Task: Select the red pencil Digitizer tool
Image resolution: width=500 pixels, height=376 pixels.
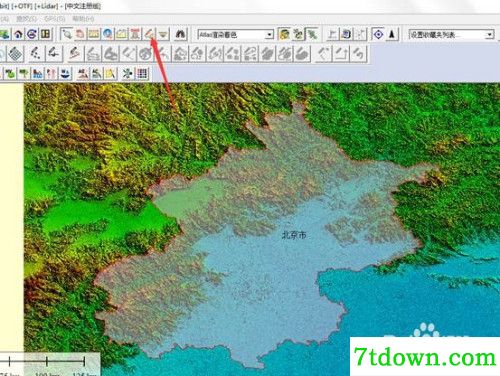Action: click(149, 34)
